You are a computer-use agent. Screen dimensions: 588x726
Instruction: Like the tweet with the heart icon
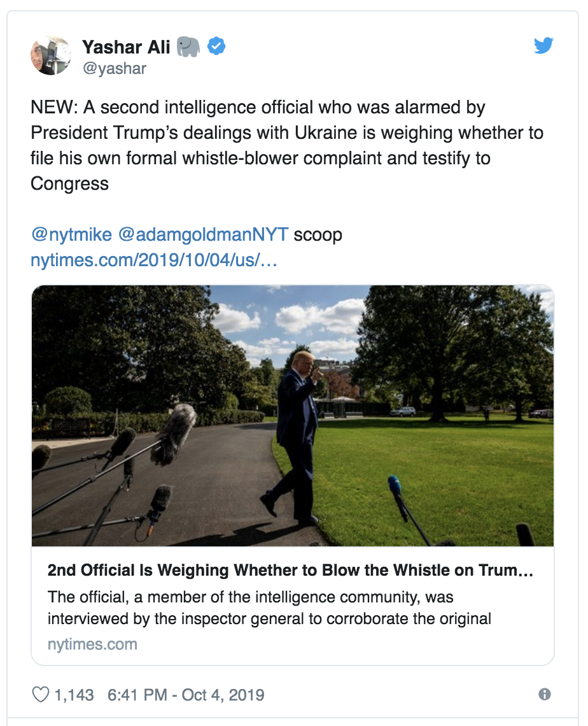(40, 694)
